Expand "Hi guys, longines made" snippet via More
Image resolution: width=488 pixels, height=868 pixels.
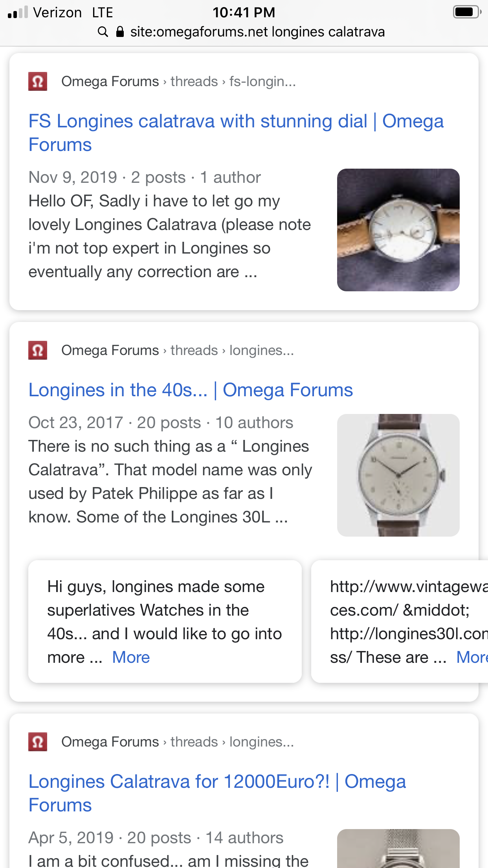131,657
